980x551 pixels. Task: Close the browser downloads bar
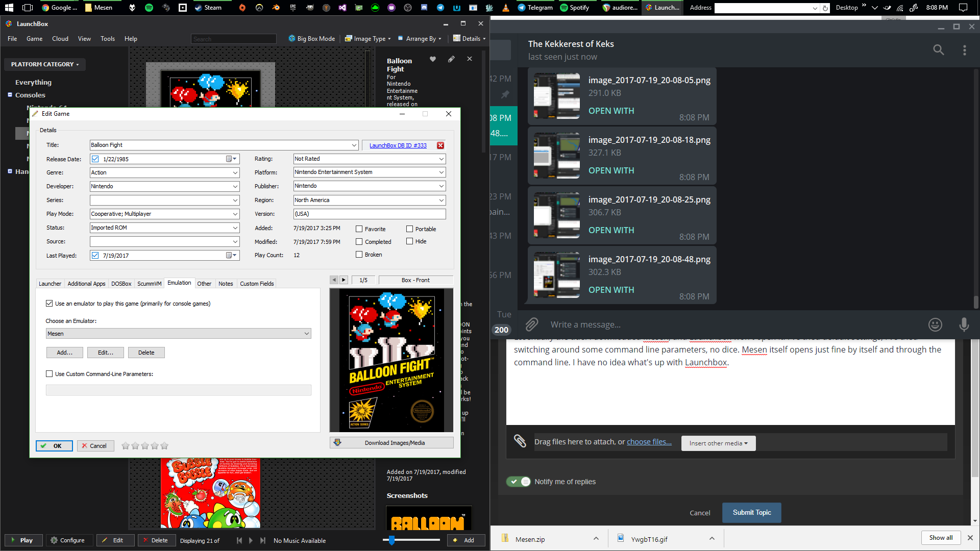tap(970, 538)
